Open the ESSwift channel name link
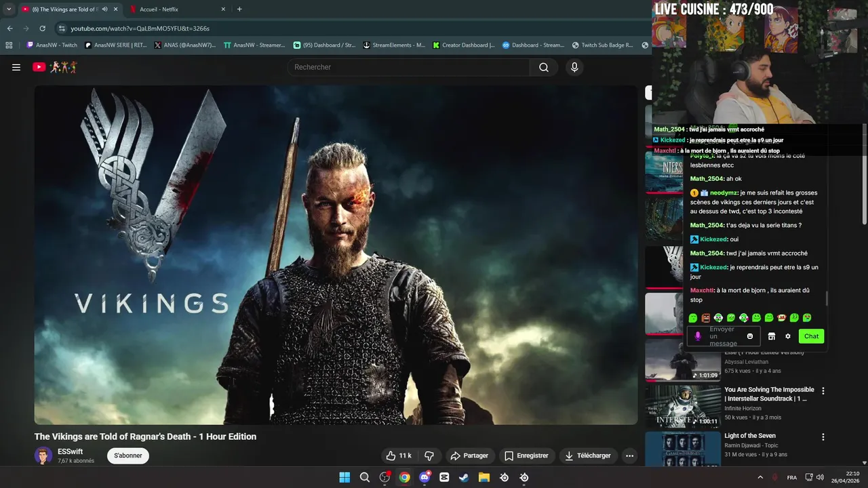868x488 pixels. pyautogui.click(x=71, y=451)
